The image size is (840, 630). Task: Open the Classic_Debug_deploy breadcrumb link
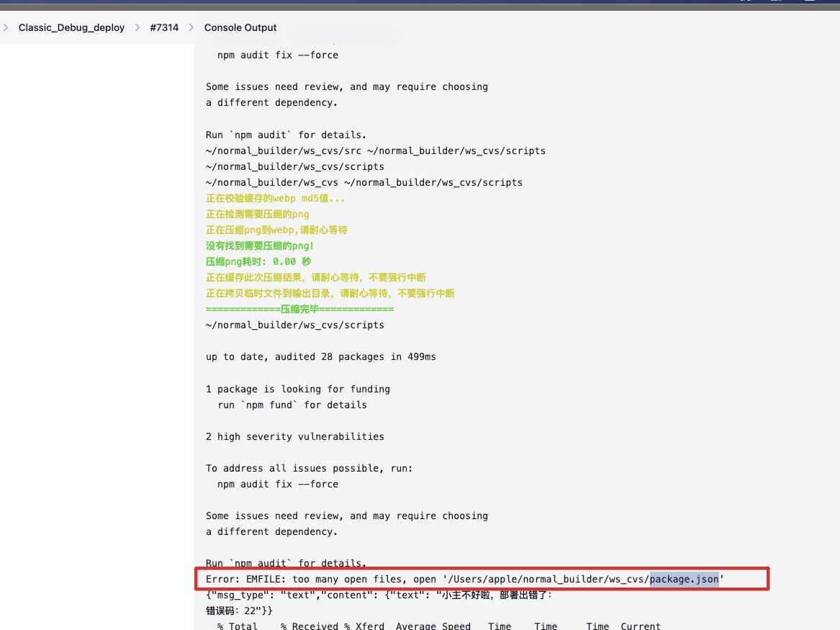(71, 27)
